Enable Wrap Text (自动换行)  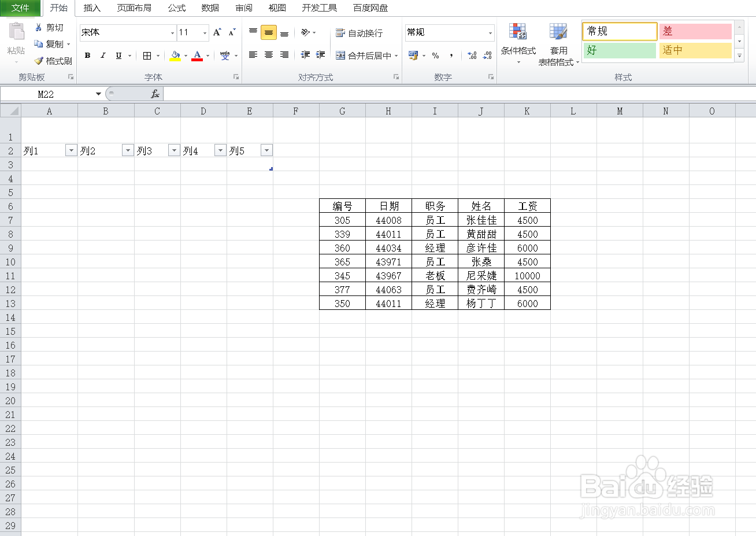coord(361,33)
